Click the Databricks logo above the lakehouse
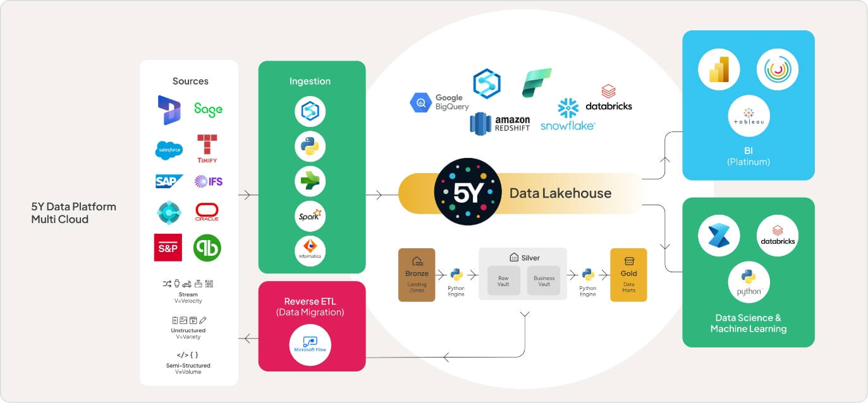 (x=609, y=99)
